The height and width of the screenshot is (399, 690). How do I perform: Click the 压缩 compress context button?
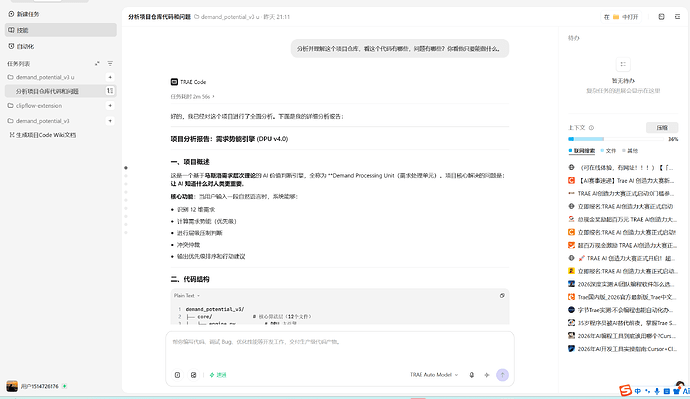tap(662, 128)
